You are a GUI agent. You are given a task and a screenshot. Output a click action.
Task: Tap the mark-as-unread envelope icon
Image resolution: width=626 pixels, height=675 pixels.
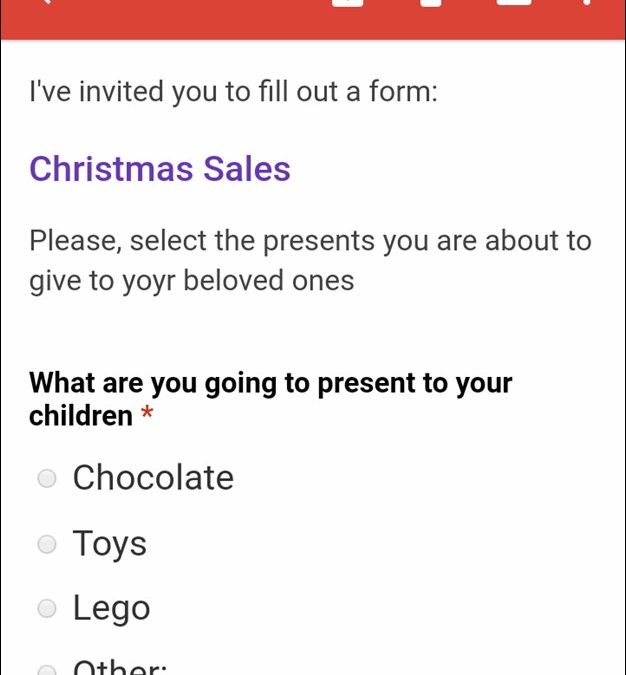(514, 3)
